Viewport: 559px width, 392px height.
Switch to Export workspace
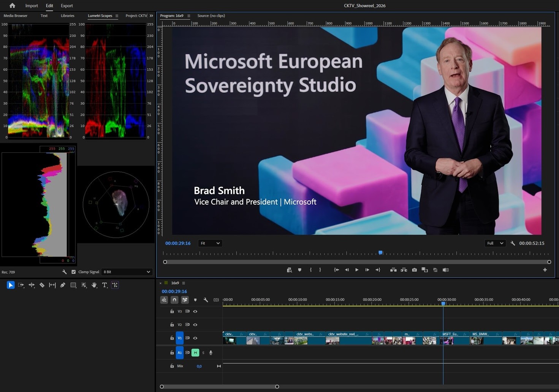tap(67, 6)
